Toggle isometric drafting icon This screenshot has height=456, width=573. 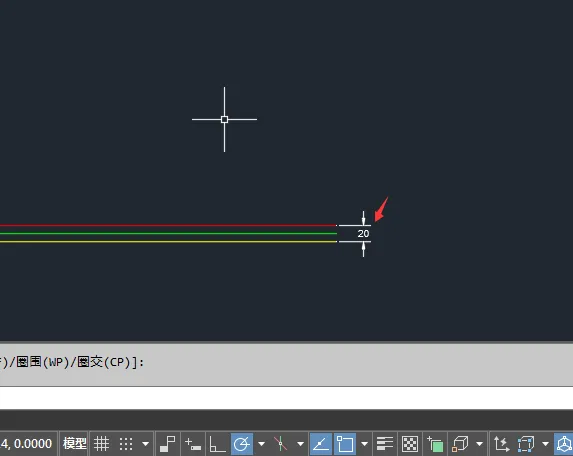click(280, 444)
